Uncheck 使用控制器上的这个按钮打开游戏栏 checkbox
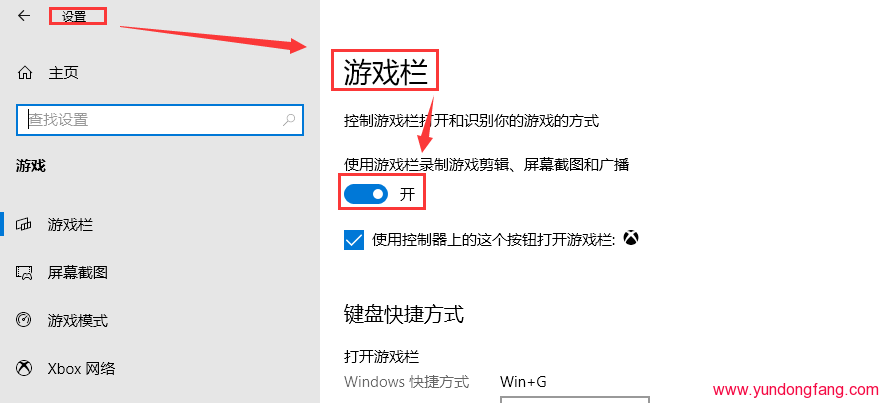The height and width of the screenshot is (403, 884). click(x=353, y=240)
